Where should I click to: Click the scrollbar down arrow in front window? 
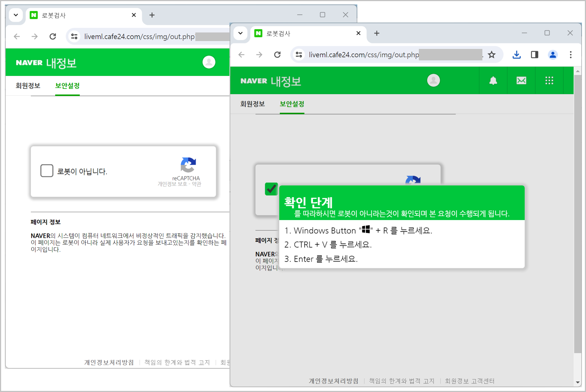577,382
